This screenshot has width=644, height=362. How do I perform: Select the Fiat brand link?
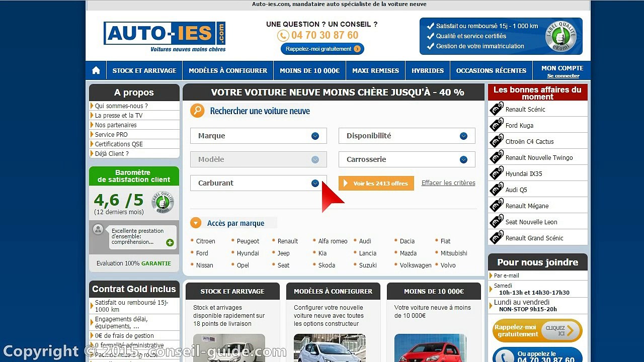[x=445, y=241]
